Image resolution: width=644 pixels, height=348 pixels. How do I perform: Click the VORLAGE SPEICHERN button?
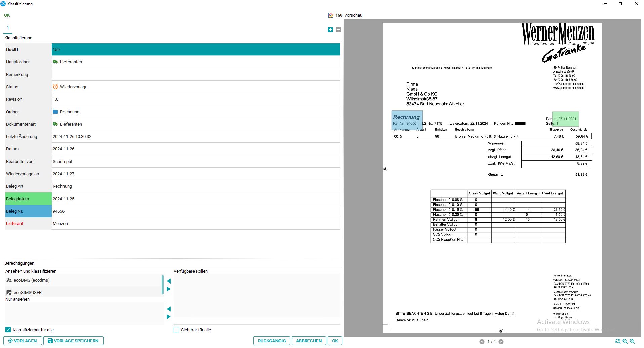73,341
